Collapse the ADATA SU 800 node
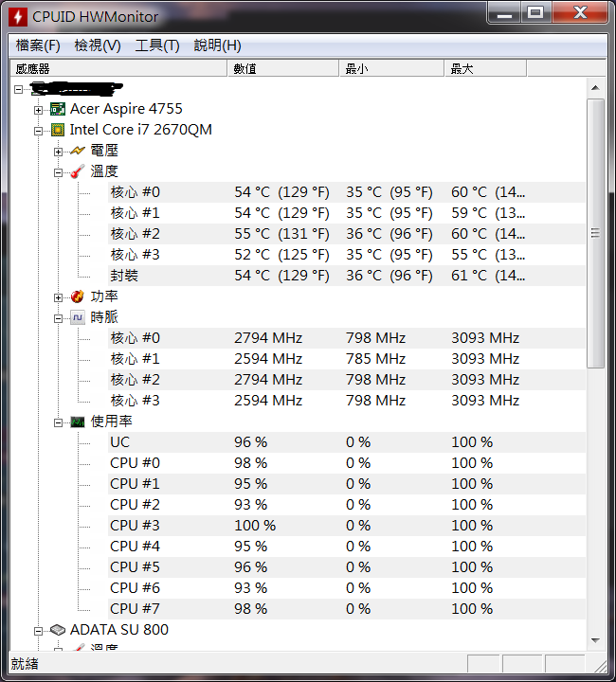 click(38, 631)
